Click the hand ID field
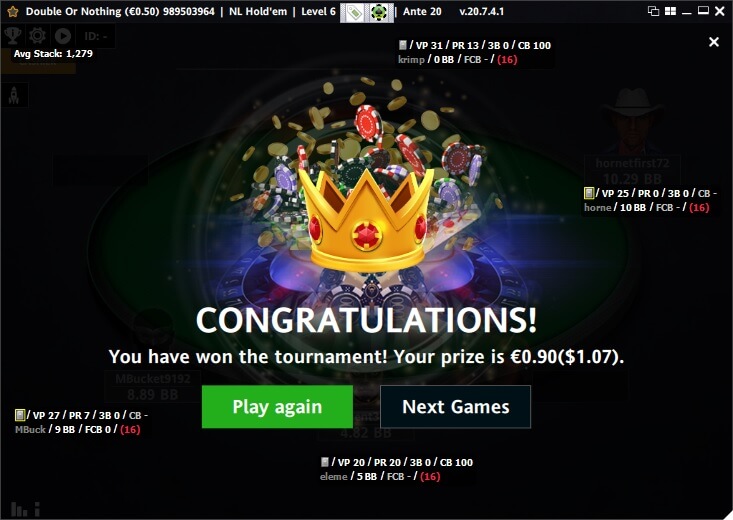The image size is (733, 520). tap(96, 36)
